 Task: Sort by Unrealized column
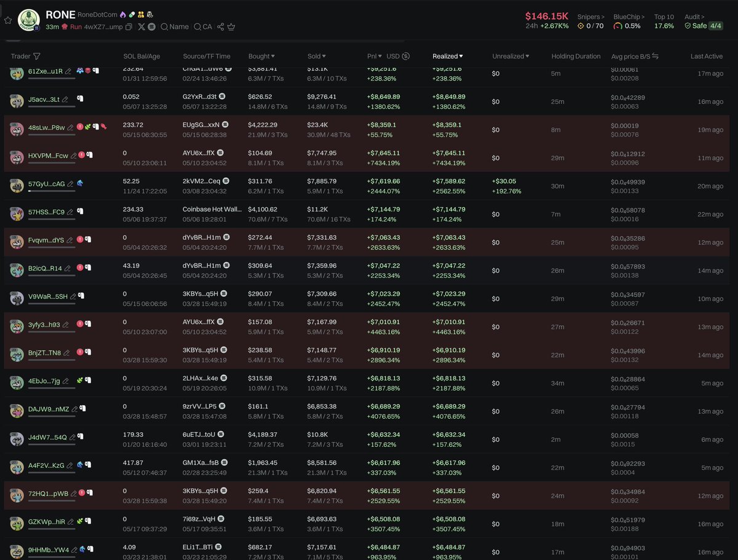511,56
